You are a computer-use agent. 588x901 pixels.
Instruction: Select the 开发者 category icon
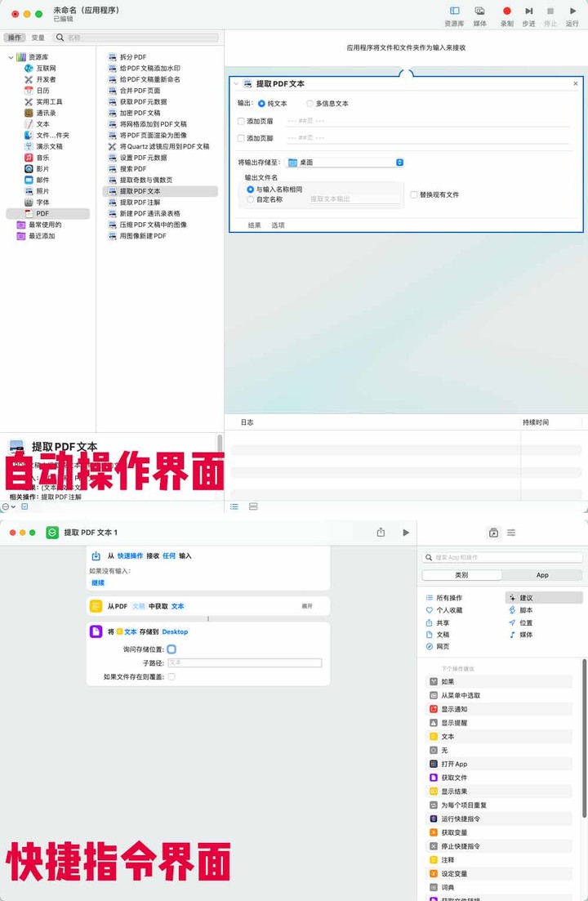(x=28, y=79)
